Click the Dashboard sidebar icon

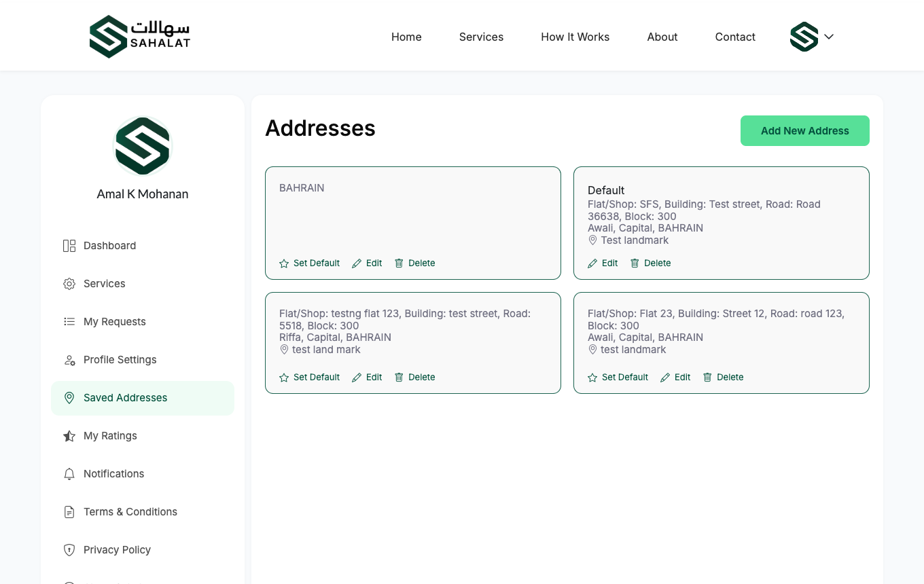click(69, 246)
